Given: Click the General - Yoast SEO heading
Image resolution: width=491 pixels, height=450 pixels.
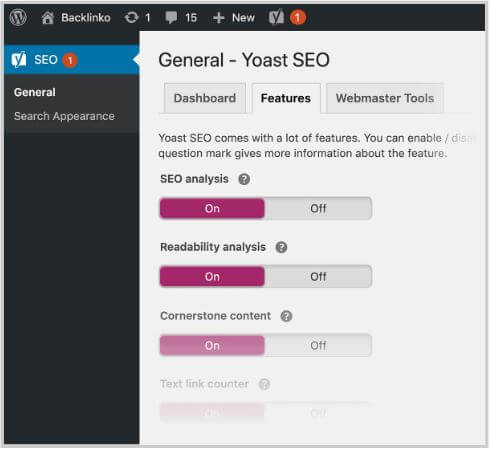Looking at the screenshot, I should [x=244, y=60].
